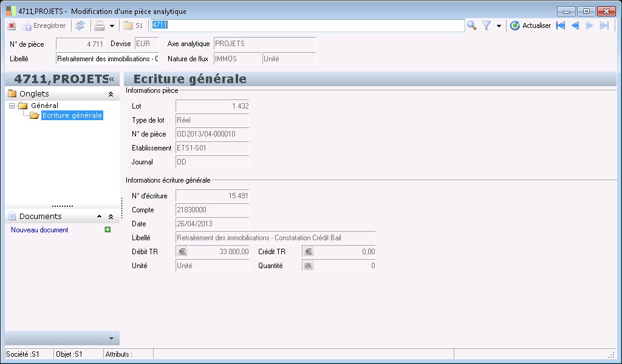
Task: Click the Libellé field Constatation Crédit Bail
Action: (x=275, y=238)
